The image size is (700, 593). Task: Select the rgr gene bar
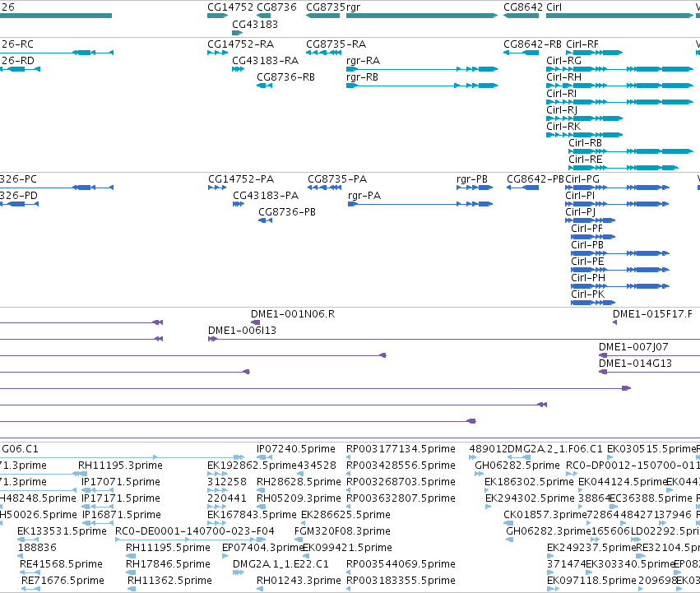pos(422,16)
